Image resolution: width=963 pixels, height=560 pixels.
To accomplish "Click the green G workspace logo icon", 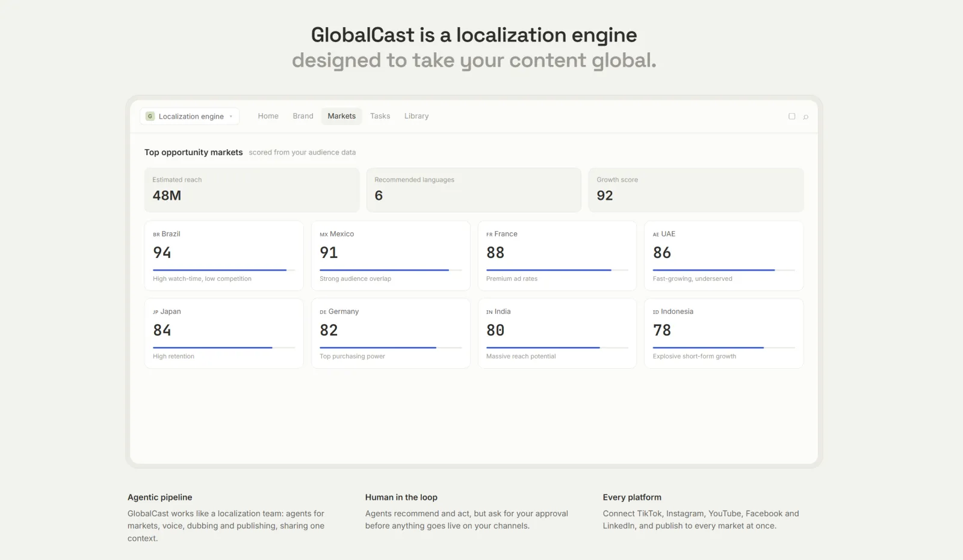I will (x=150, y=116).
